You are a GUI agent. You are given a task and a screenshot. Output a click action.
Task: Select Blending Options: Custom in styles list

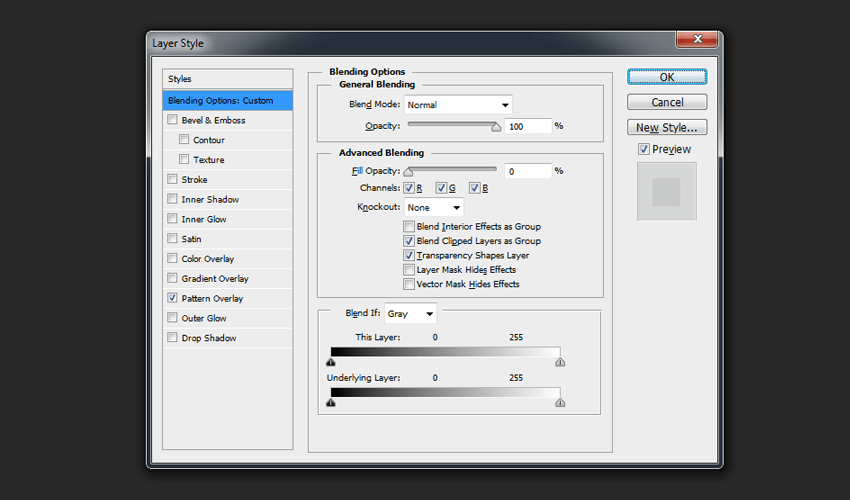click(228, 100)
